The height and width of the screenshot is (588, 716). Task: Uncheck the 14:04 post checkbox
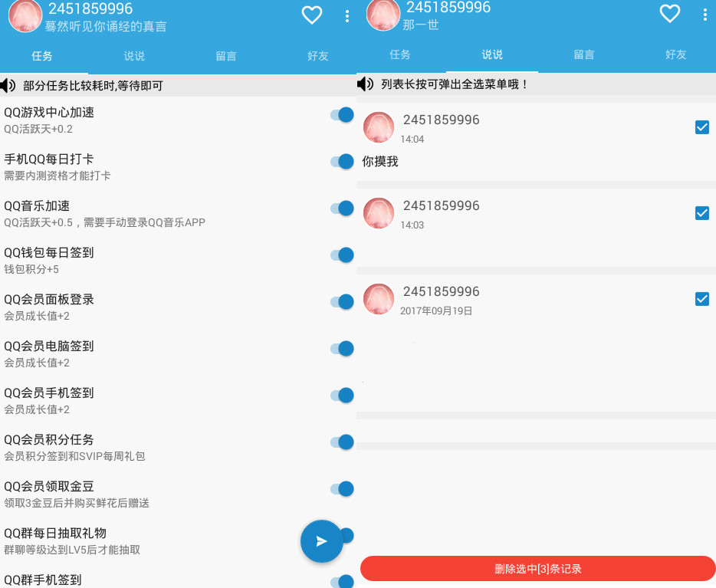coord(702,127)
